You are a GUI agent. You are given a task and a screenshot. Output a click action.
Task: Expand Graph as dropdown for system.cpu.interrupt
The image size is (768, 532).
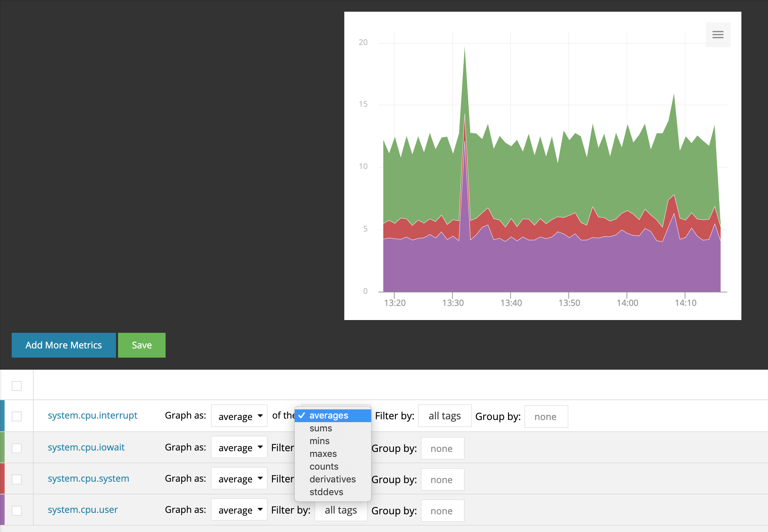click(239, 416)
